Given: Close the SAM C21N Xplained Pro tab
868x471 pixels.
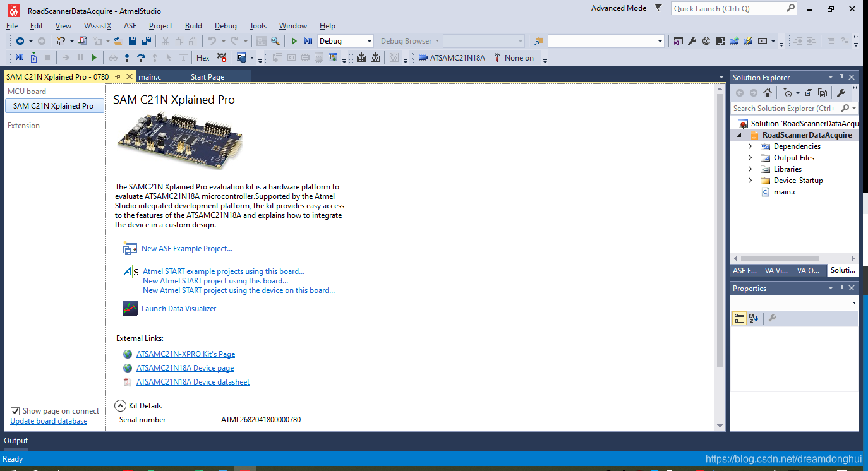Looking at the screenshot, I should pos(130,76).
